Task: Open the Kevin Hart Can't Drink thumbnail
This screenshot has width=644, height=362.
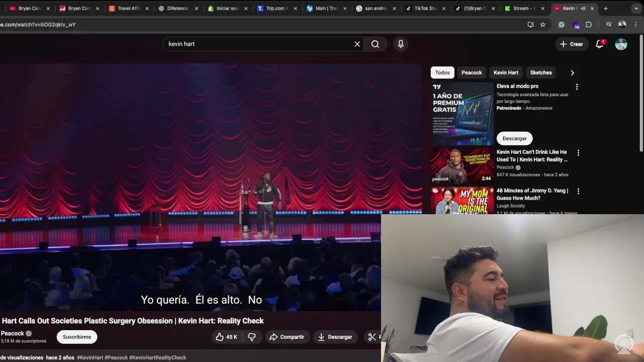Action: click(x=462, y=165)
